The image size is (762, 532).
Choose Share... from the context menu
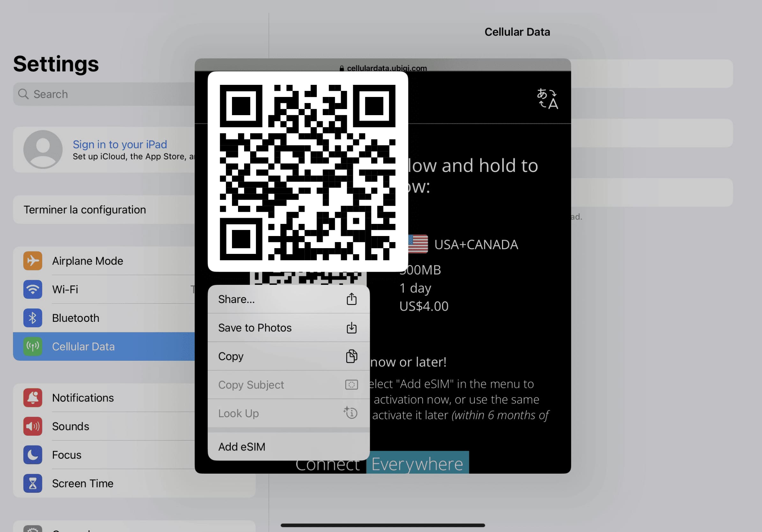coord(288,299)
